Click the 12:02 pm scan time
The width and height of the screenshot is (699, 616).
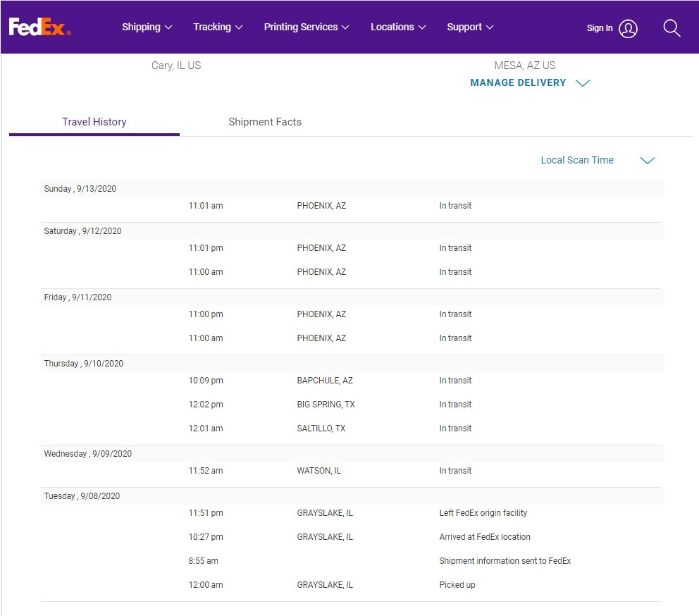coord(206,405)
